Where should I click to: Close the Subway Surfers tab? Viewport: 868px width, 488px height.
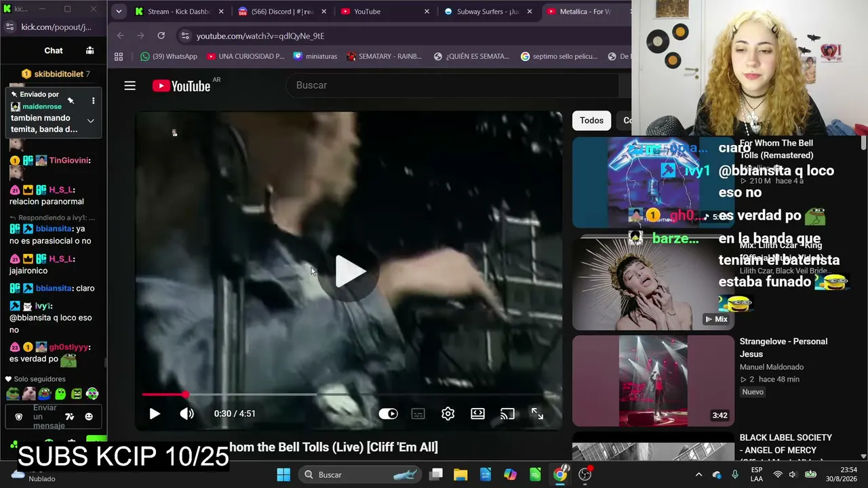pos(530,12)
